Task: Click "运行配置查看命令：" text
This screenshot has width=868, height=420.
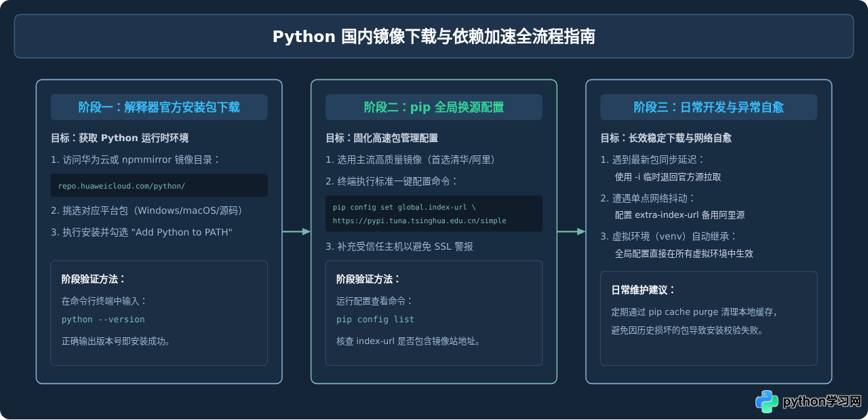Action: tap(374, 301)
